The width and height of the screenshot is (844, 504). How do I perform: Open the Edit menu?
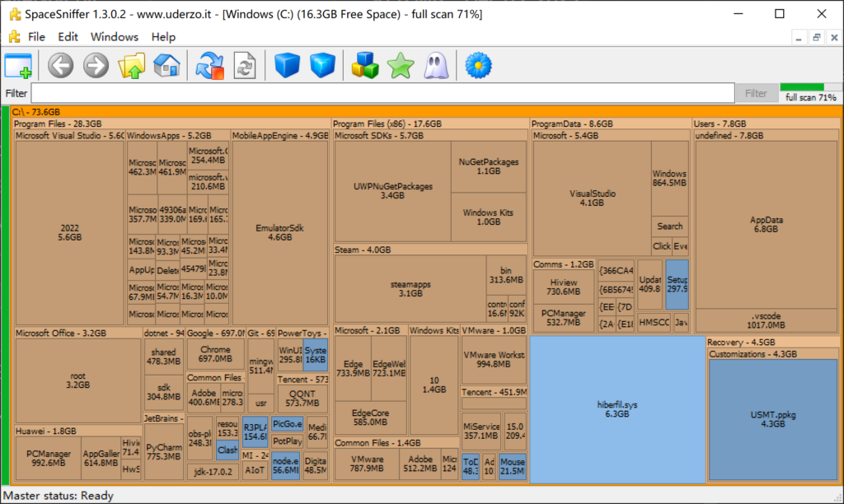click(68, 36)
